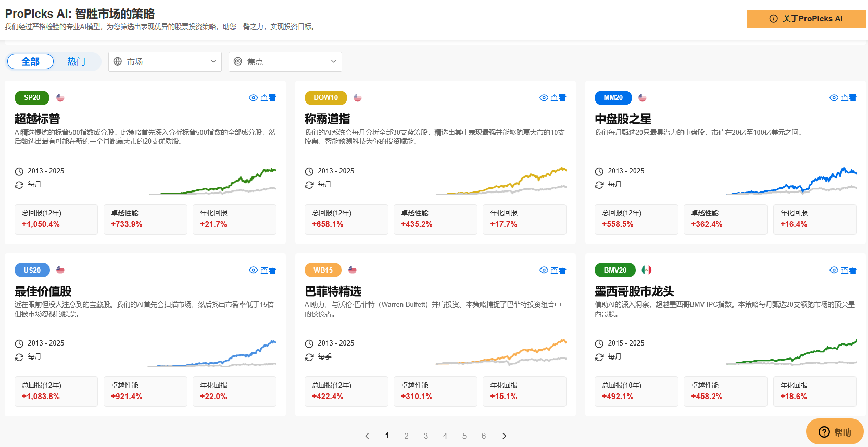Click the WB15 orange badge

(x=323, y=270)
